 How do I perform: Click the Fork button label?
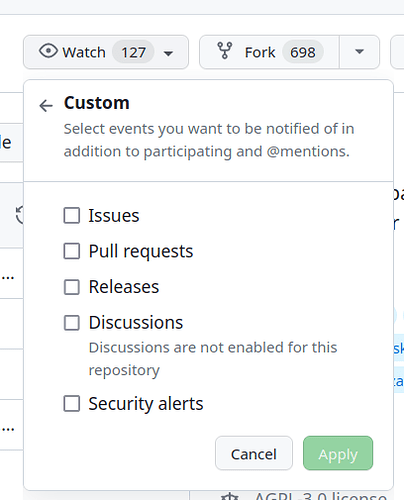[x=260, y=52]
